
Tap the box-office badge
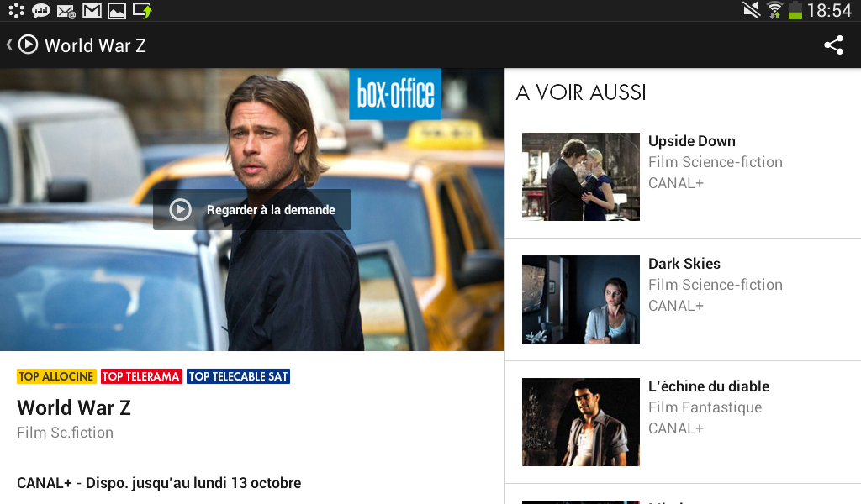point(395,94)
